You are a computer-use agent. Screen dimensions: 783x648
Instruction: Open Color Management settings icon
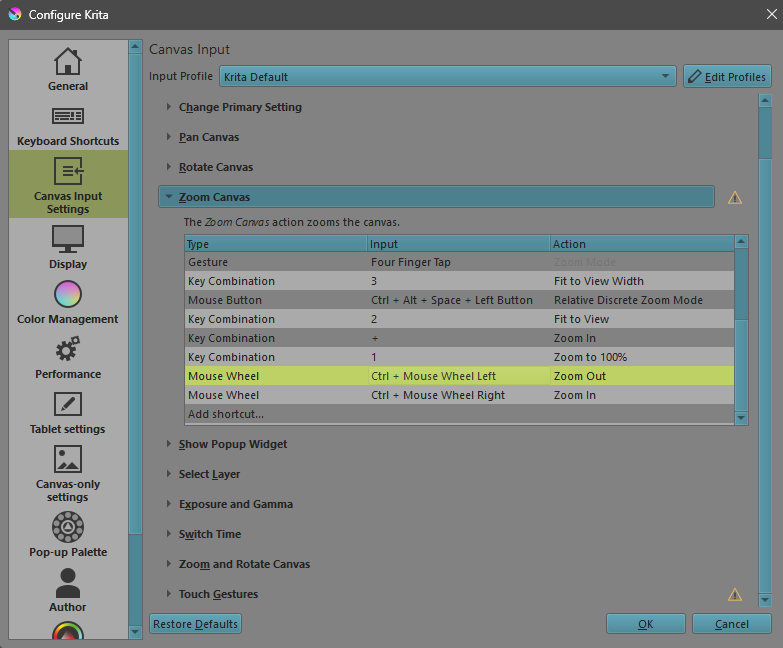(x=68, y=295)
